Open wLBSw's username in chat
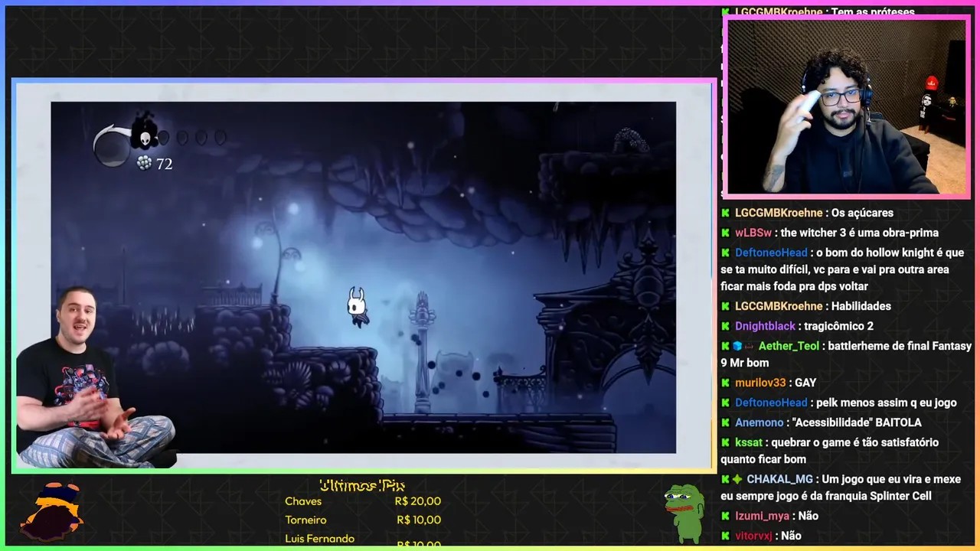This screenshot has height=551, width=980. (753, 233)
